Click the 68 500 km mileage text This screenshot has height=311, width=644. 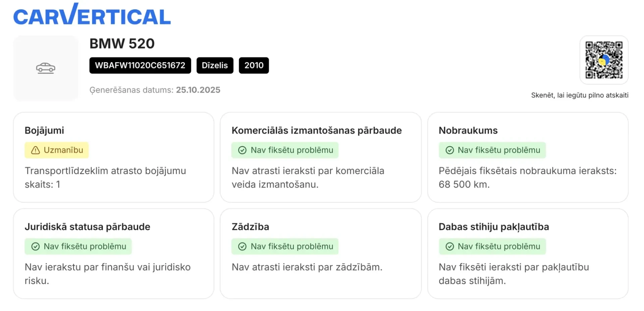click(x=464, y=184)
